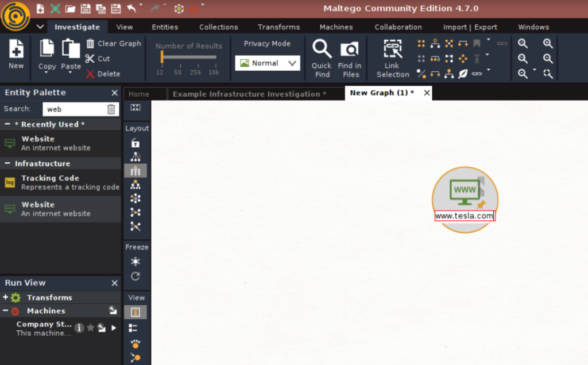
Task: Expand the Transforms node in Run View
Action: 5,297
